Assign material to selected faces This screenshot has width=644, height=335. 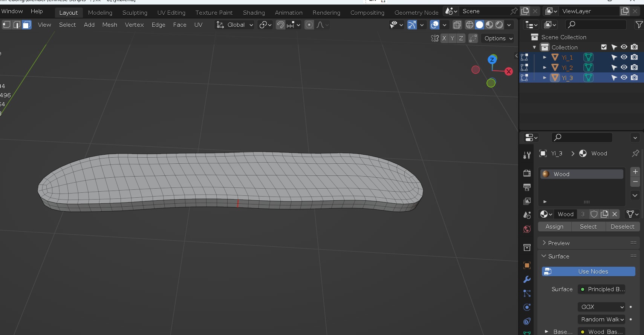coord(554,227)
